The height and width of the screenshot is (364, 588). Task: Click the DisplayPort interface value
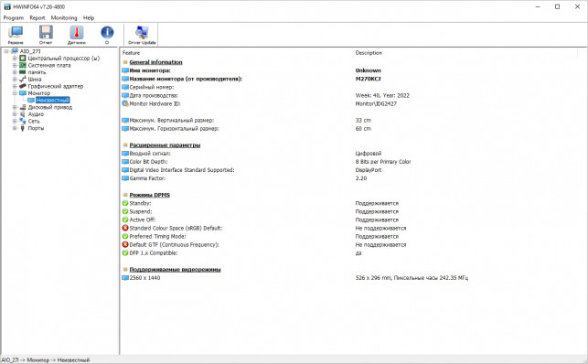[369, 170]
